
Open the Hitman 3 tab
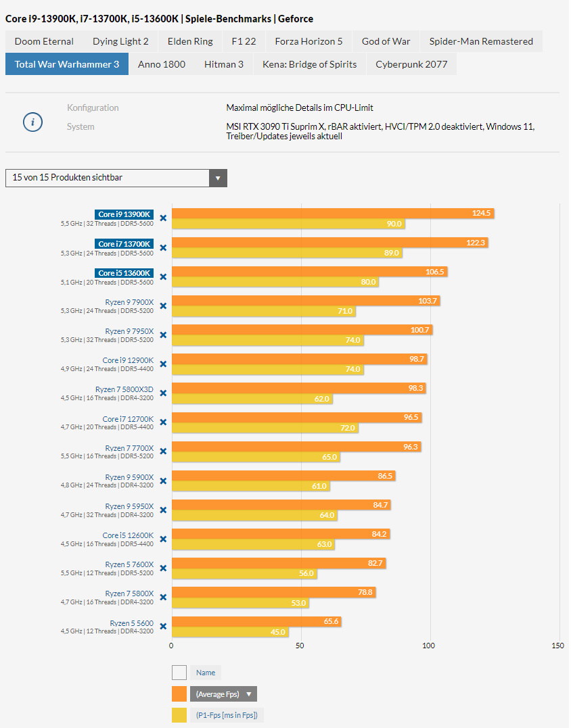pyautogui.click(x=224, y=64)
